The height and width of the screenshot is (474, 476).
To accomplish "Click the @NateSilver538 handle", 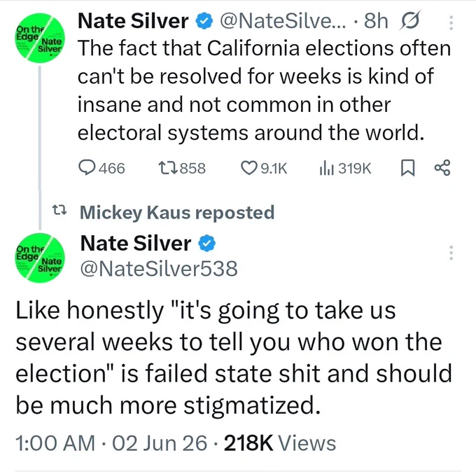I will (159, 269).
